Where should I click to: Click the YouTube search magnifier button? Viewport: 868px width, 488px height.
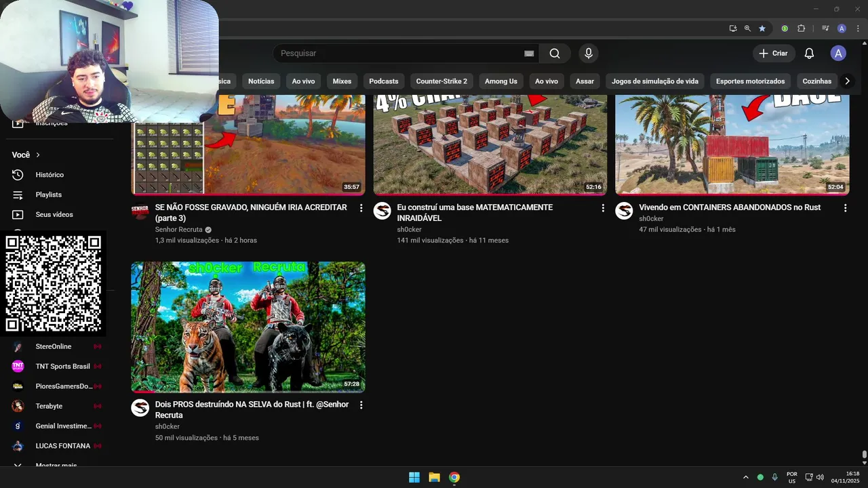(555, 54)
